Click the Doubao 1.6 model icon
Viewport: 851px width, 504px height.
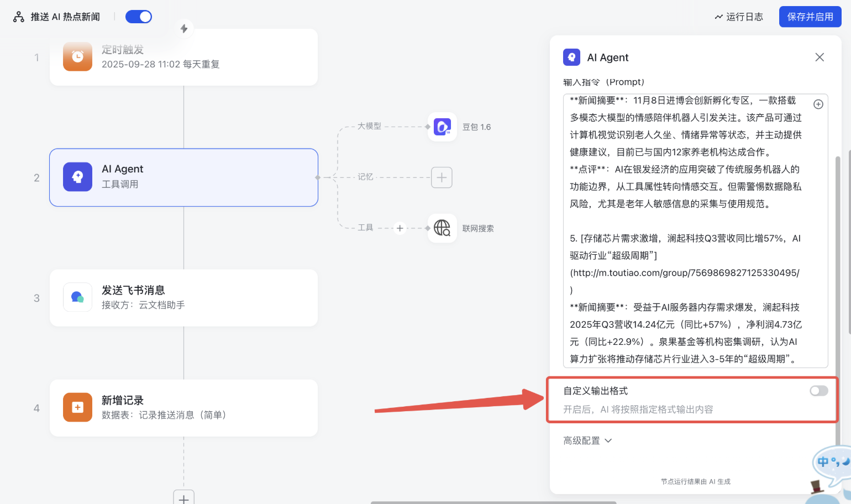(442, 127)
